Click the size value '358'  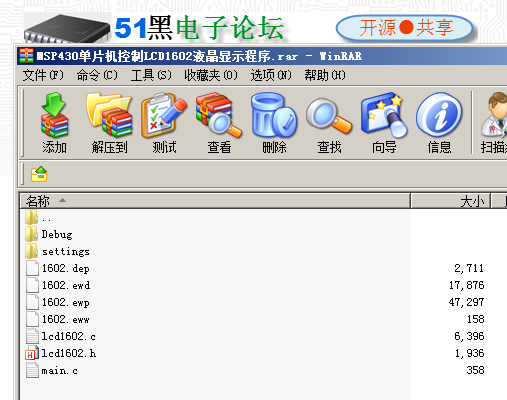click(x=475, y=370)
